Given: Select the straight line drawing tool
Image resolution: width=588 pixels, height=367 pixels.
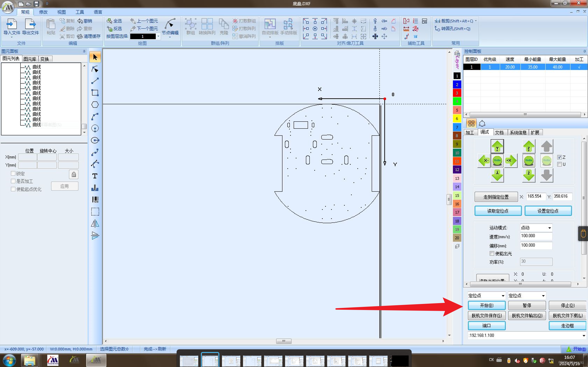Looking at the screenshot, I should tap(95, 81).
